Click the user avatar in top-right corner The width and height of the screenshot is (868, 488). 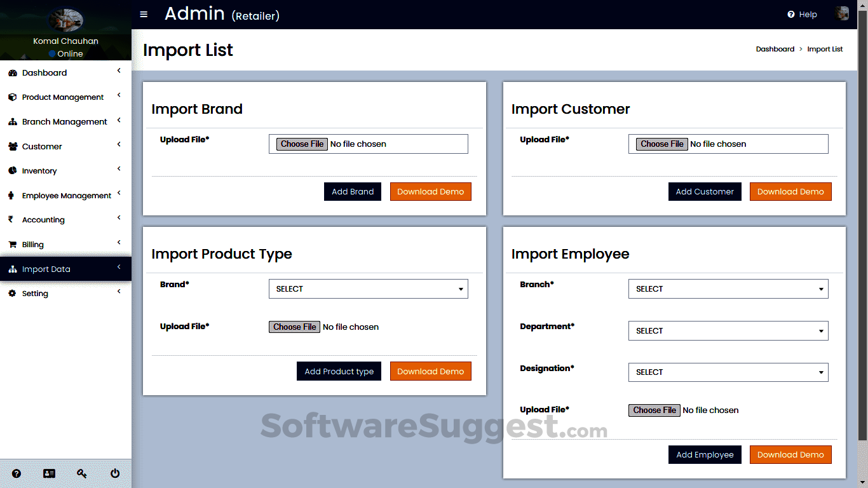[842, 14]
